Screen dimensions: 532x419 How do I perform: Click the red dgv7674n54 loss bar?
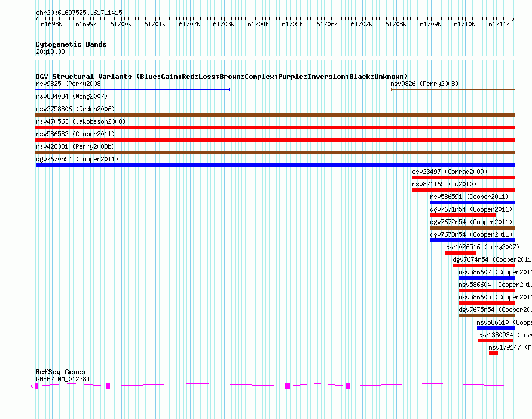[484, 265]
